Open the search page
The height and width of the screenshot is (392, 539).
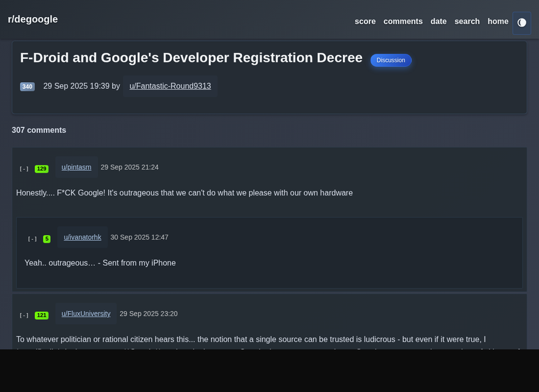467,21
